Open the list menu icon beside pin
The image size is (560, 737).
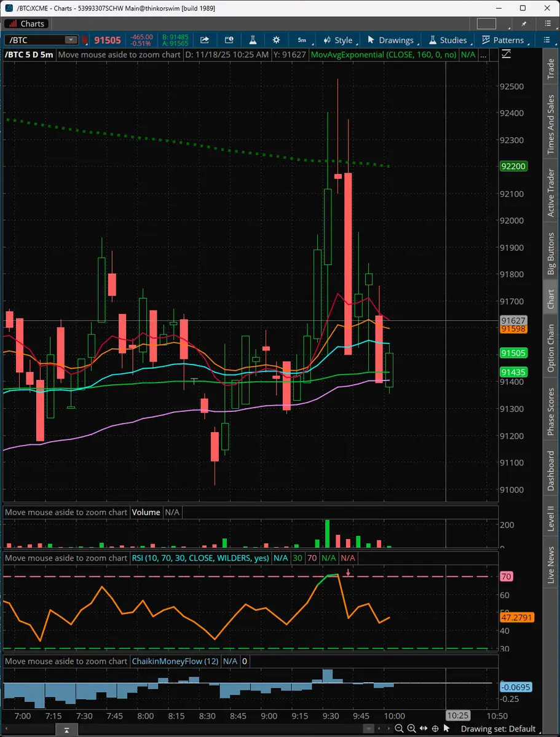pos(547,23)
